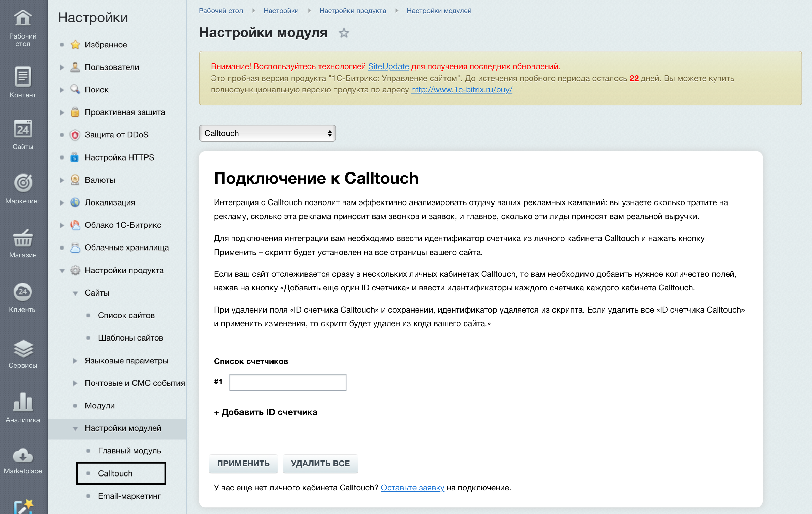The image size is (812, 514).
Task: Open Защита от DDoS item
Action: [116, 135]
